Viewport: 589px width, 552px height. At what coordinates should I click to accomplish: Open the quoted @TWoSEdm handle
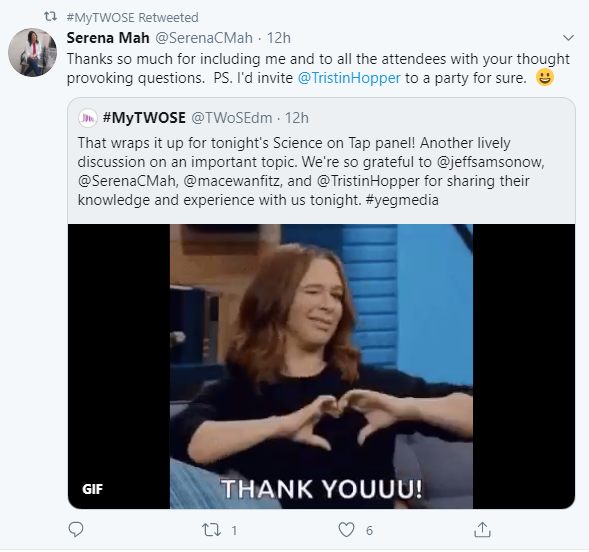click(x=232, y=118)
